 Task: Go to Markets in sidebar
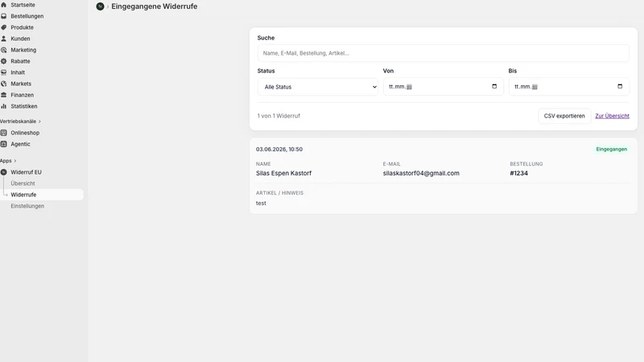coord(21,84)
